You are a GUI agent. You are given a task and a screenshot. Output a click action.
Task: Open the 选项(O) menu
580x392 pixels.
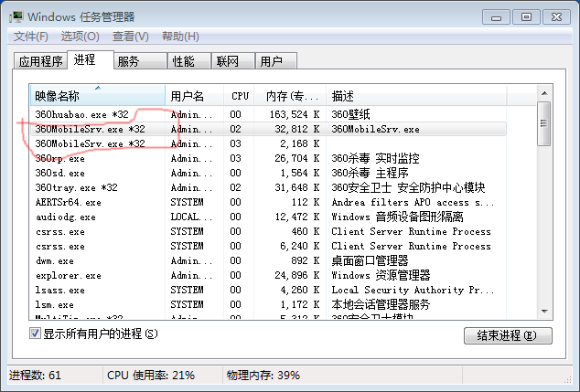pyautogui.click(x=80, y=37)
